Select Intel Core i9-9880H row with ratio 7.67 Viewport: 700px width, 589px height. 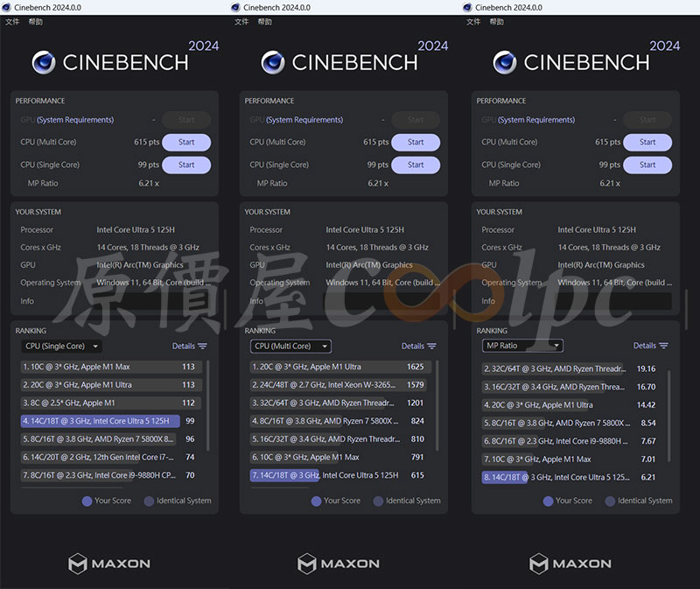click(x=570, y=441)
